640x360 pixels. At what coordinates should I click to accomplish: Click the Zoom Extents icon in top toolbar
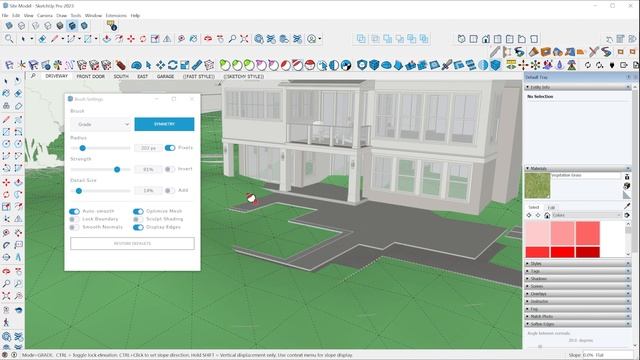pos(244,39)
